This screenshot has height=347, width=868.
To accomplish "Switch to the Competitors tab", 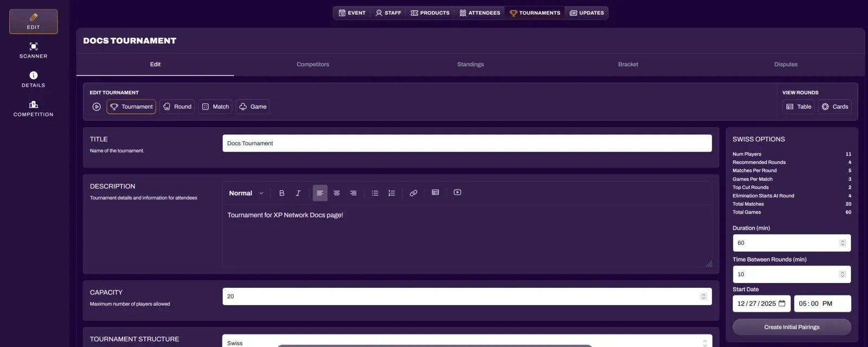I will click(x=312, y=64).
